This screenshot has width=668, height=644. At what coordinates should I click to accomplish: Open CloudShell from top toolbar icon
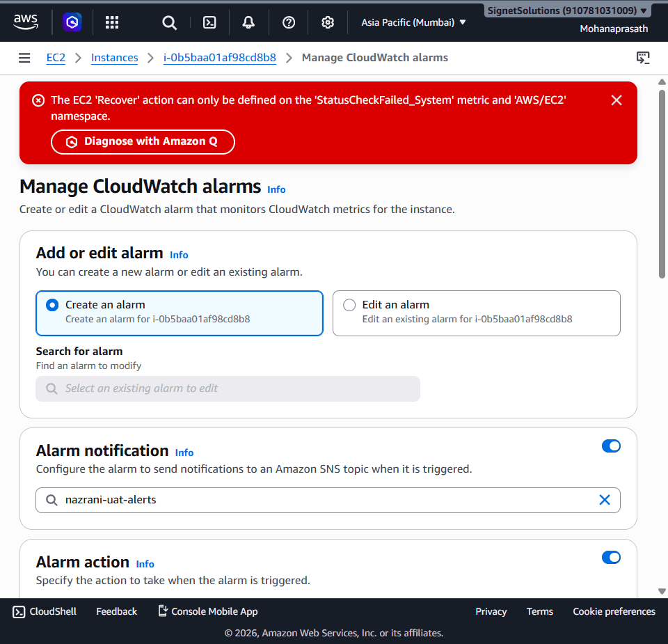209,22
